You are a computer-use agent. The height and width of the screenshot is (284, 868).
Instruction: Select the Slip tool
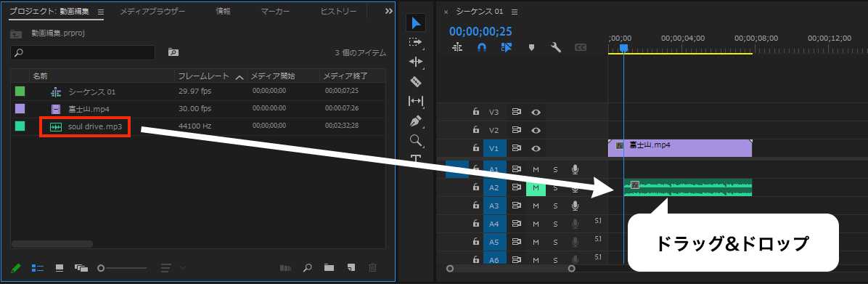(416, 101)
